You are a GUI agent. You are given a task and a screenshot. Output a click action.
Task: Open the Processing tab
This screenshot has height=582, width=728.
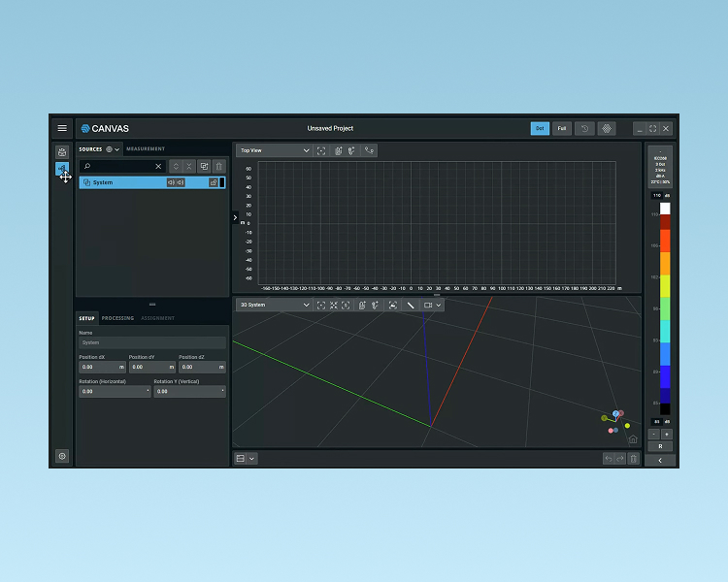117,318
